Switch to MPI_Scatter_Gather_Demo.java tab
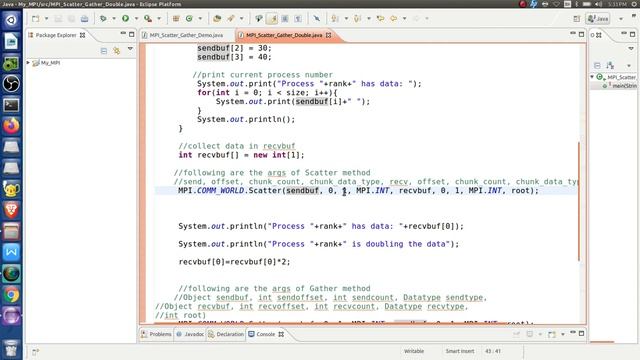The height and width of the screenshot is (360, 640). [x=186, y=36]
